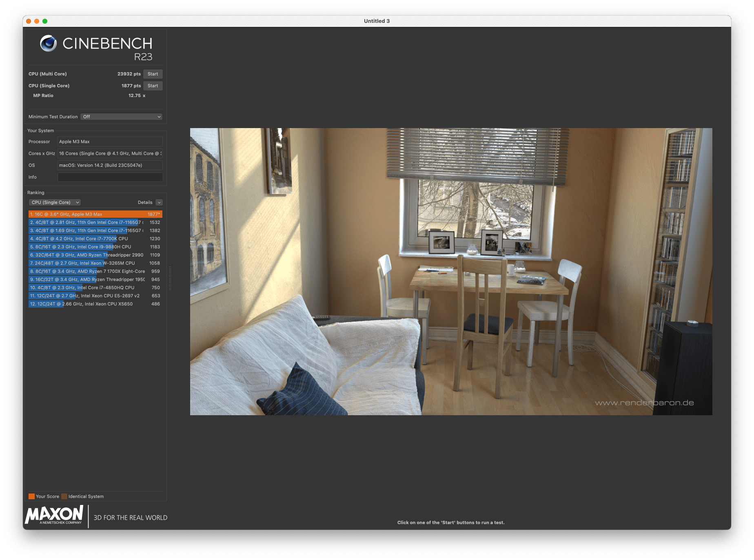Click the MP Ratio value 12.75 x

click(x=137, y=95)
